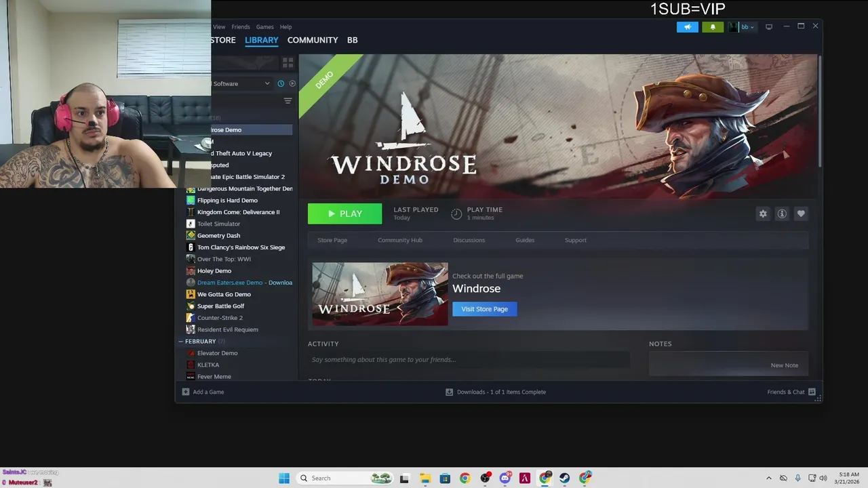Select Geometry Dash game icon
This screenshot has height=488, width=868.
[x=191, y=236]
